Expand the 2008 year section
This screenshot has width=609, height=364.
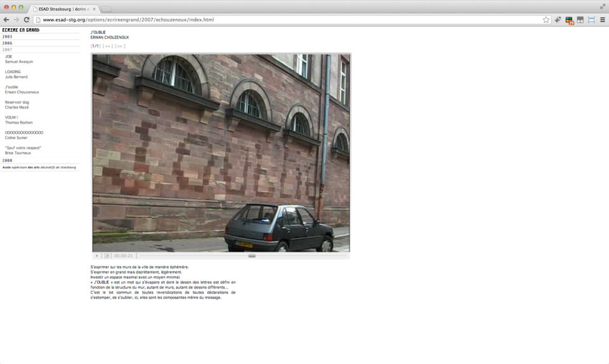pyautogui.click(x=7, y=160)
